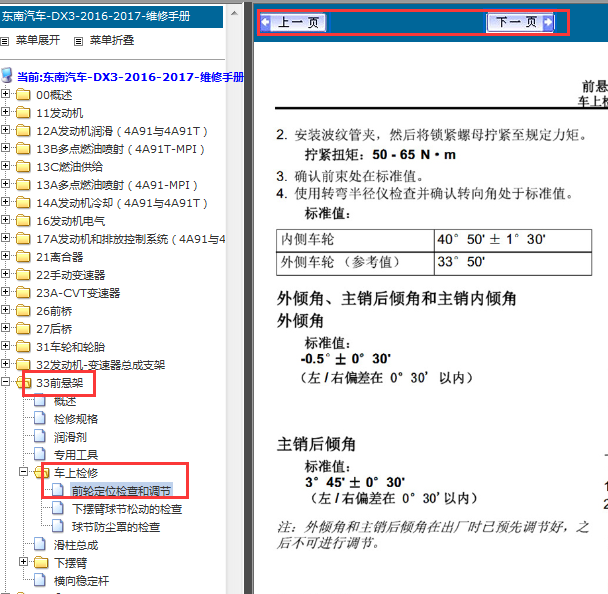This screenshot has width=608, height=594.
Task: Click page icon next to 前轮定位检查和调节
Action: (58, 490)
